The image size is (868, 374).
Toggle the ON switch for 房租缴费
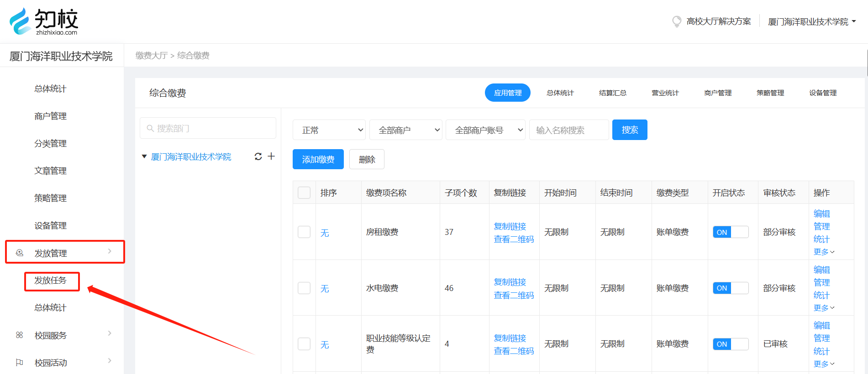(x=730, y=232)
